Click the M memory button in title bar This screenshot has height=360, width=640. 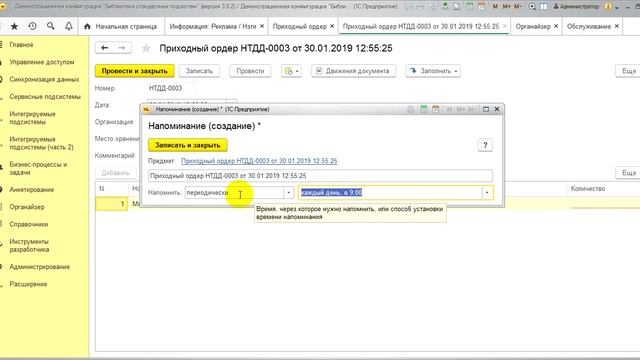click(495, 7)
